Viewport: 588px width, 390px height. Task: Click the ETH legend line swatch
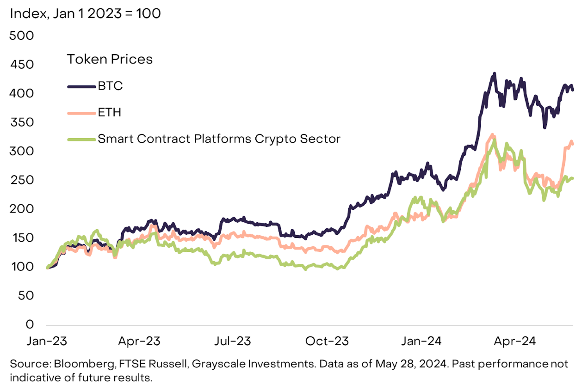(81, 113)
